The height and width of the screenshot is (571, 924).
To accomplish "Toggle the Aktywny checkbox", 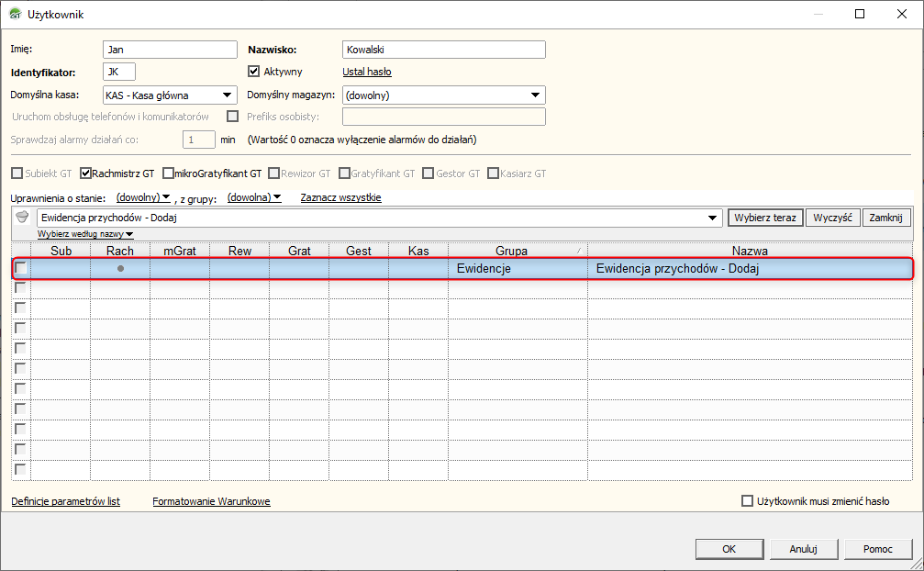I will [x=254, y=72].
